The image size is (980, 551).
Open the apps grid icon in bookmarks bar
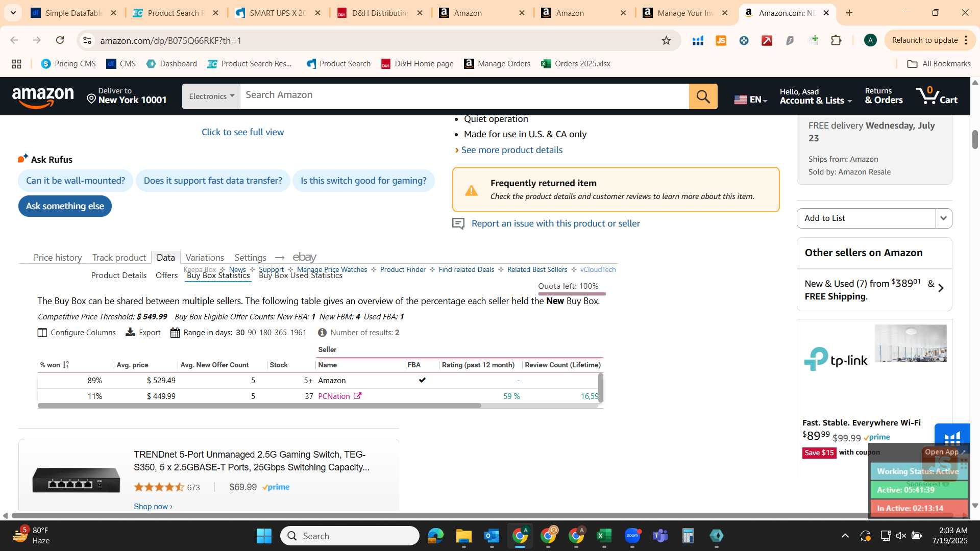(16, 64)
